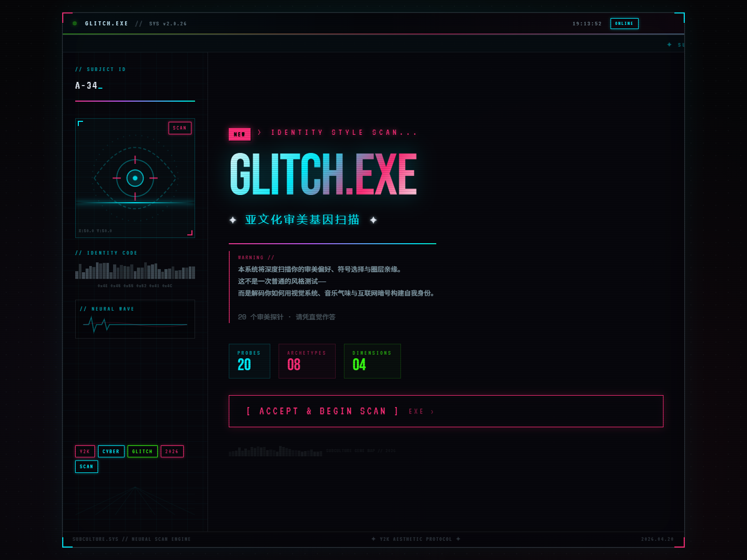Click the ACCEPT & BEGIN SCAN button
This screenshot has width=747, height=560.
(446, 411)
